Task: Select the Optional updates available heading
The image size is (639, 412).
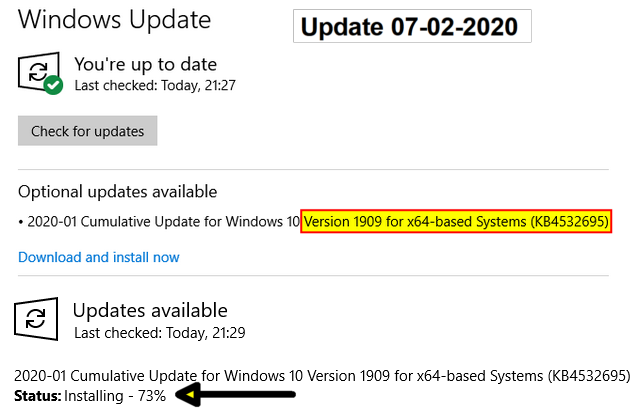Action: 117,192
